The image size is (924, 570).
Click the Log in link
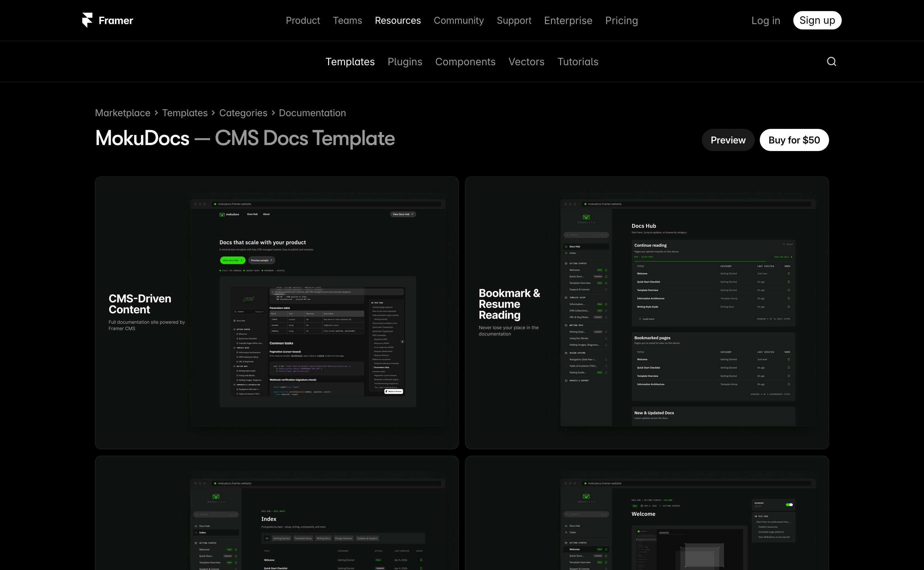point(766,20)
